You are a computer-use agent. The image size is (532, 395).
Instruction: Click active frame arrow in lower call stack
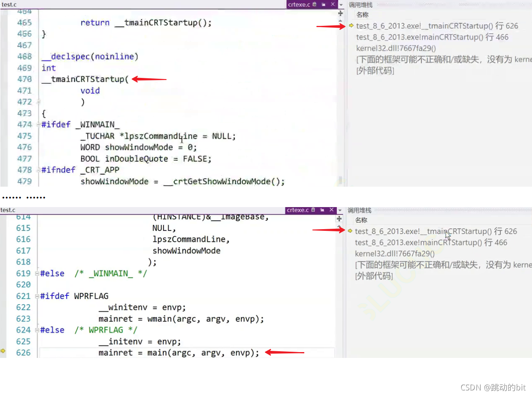[350, 231]
